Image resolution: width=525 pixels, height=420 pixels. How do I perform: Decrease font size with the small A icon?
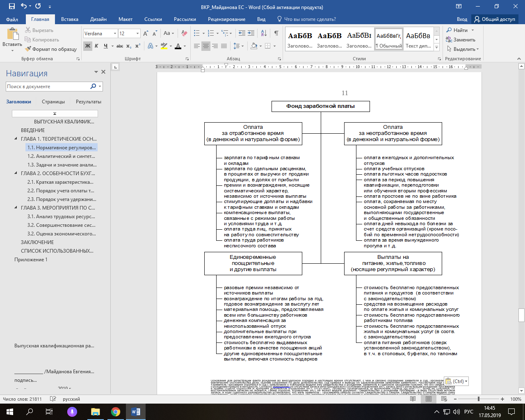pos(155,34)
